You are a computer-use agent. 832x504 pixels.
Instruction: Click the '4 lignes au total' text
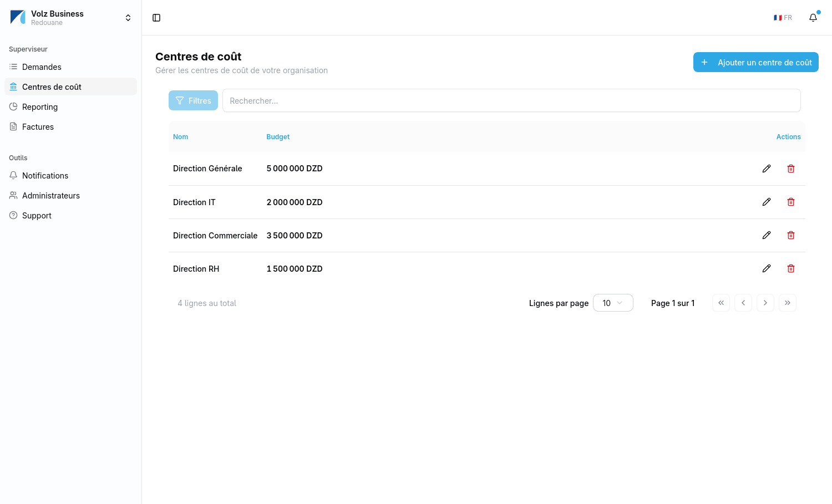pyautogui.click(x=207, y=303)
